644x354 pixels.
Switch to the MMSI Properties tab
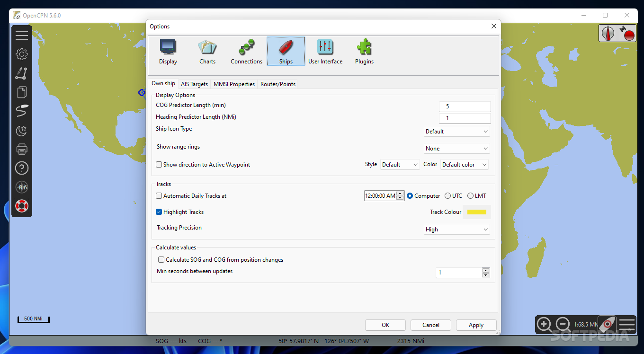[234, 84]
